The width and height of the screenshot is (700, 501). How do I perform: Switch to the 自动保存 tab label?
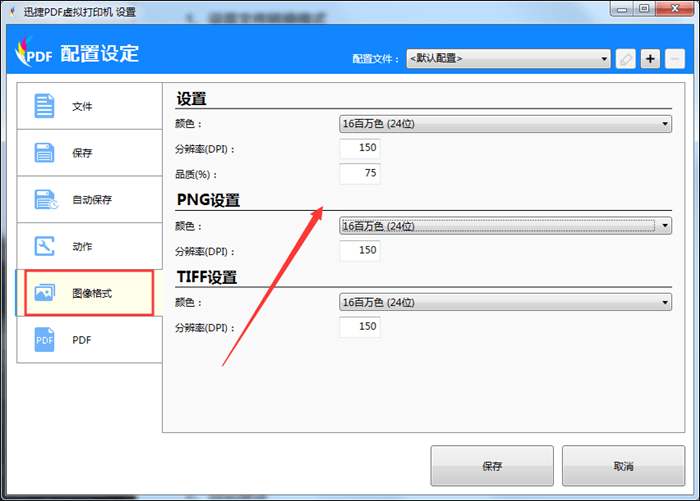coord(92,200)
